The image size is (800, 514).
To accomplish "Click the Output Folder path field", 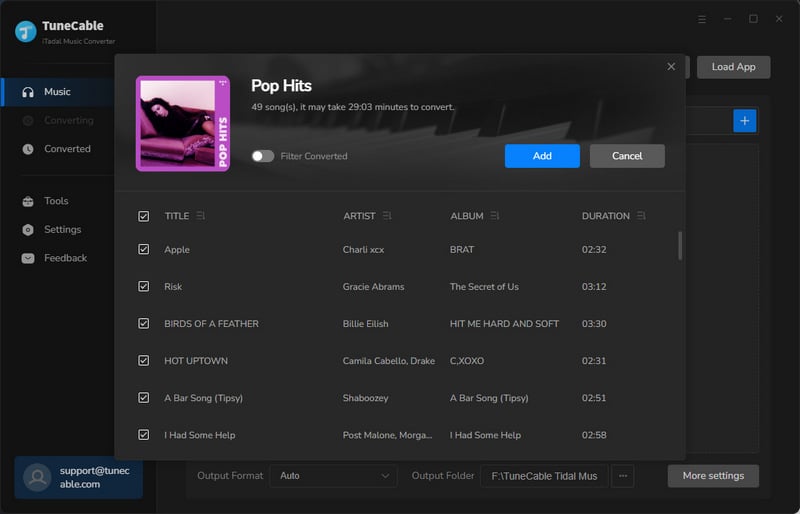I will (x=544, y=476).
